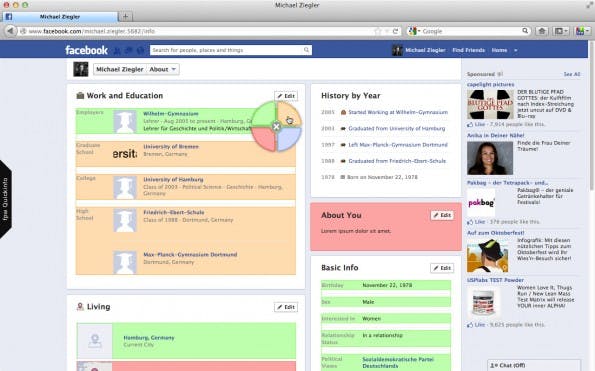Screen dimensions: 595x371
Task: Open Max-Planck-Gymnasium Dortmund link
Action: coord(190,255)
